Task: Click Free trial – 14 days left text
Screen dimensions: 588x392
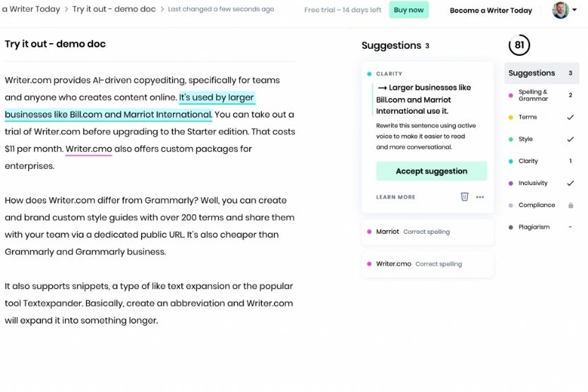Action: click(343, 10)
